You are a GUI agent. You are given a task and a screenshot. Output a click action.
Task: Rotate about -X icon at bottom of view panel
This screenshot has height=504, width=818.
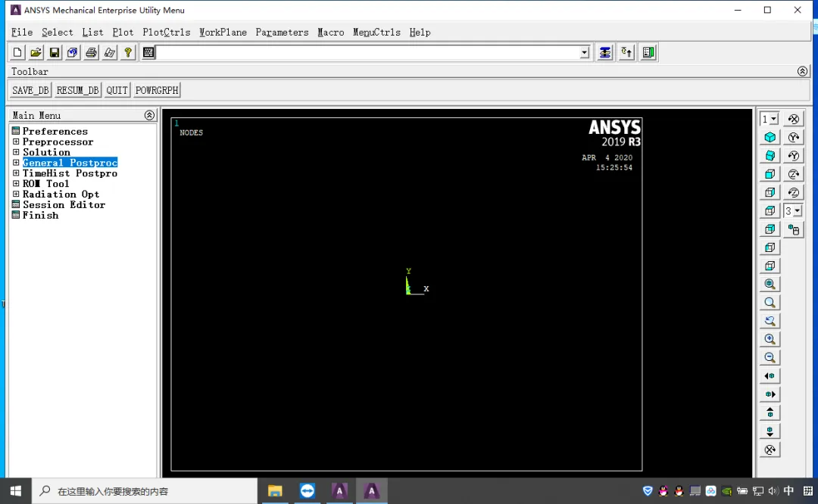tap(770, 450)
